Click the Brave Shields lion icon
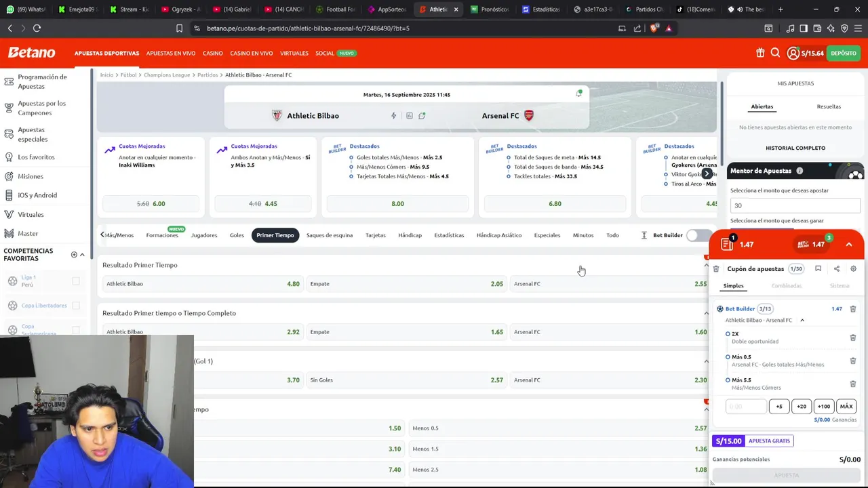 point(654,28)
